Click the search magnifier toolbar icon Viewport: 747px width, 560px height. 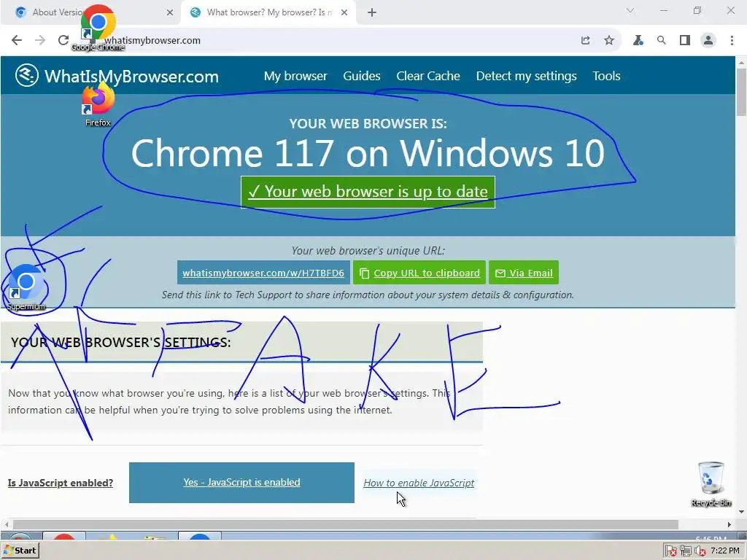(x=661, y=41)
